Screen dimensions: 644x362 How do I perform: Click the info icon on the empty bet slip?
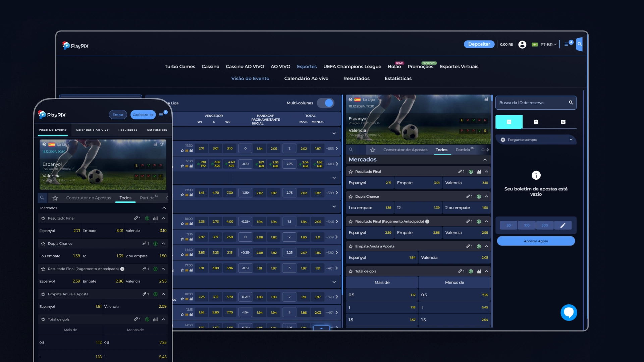tap(536, 175)
